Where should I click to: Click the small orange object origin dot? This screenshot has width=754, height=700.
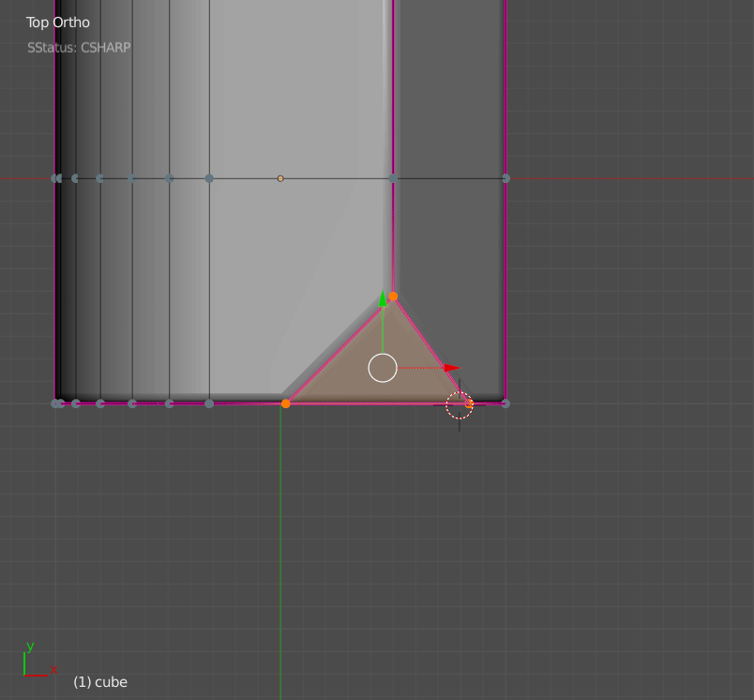pos(280,178)
